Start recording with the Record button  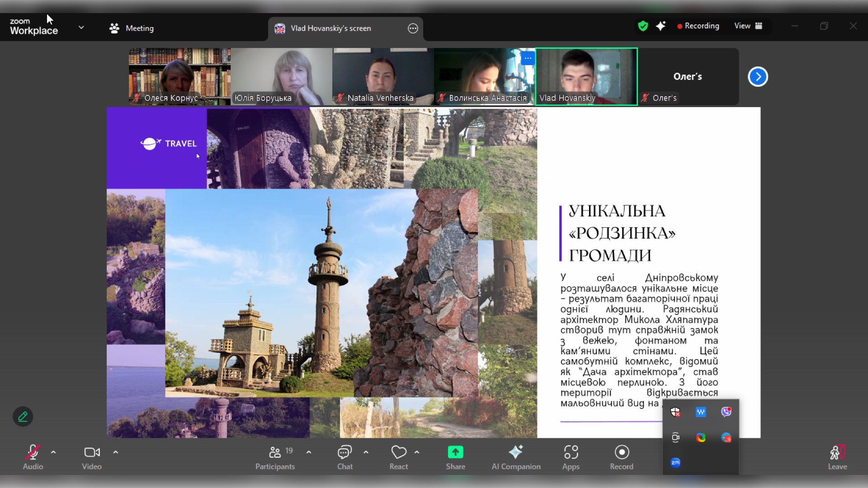(x=622, y=457)
